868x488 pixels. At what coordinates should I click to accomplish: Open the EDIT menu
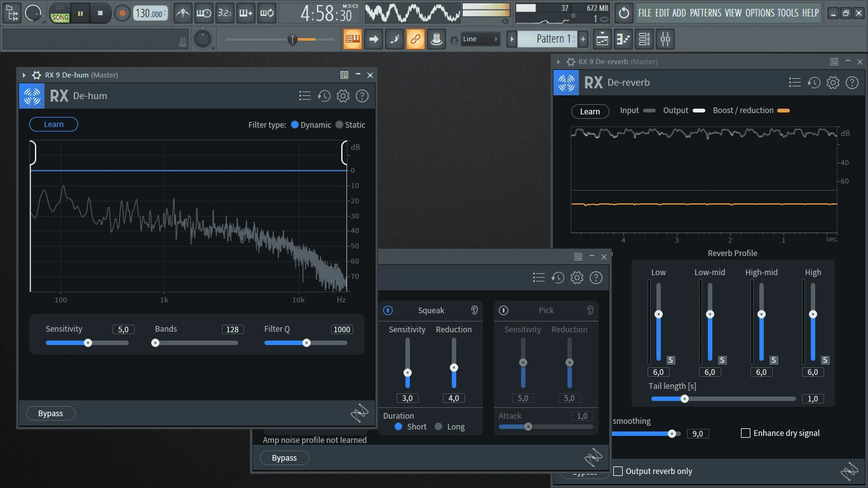click(663, 13)
